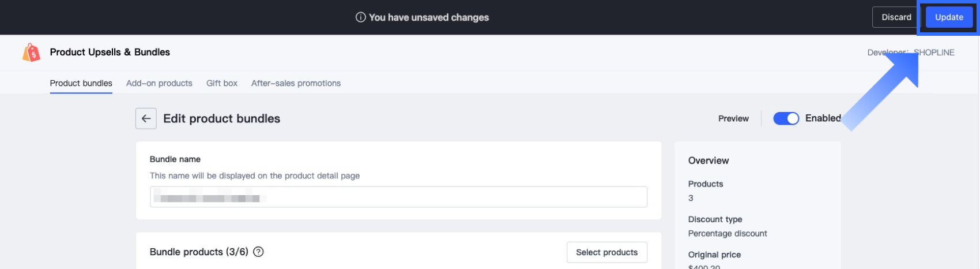Open the After-sales promotions tab
Image resolution: width=980 pixels, height=269 pixels.
296,83
